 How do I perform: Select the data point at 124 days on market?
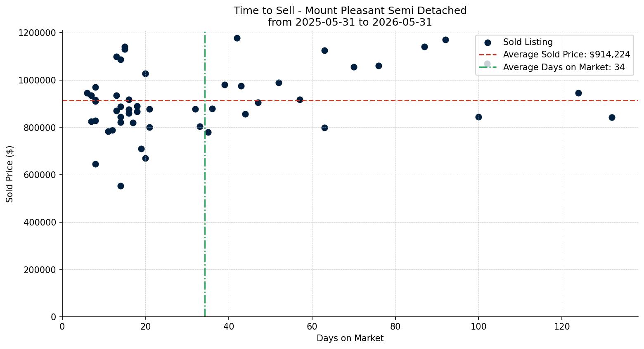point(578,93)
